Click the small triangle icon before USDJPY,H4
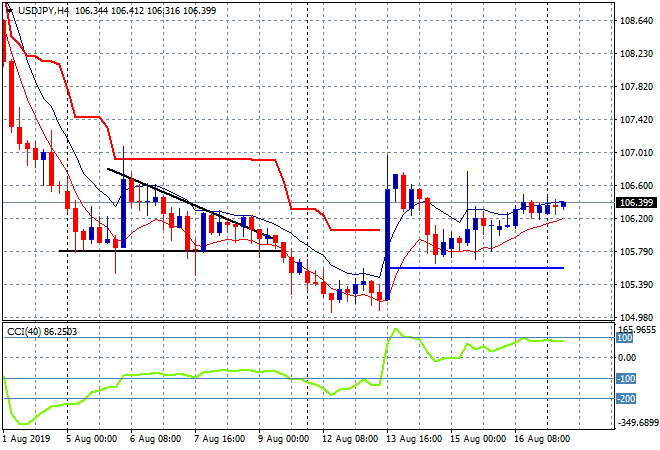This screenshot has width=660, height=450. click(9, 10)
